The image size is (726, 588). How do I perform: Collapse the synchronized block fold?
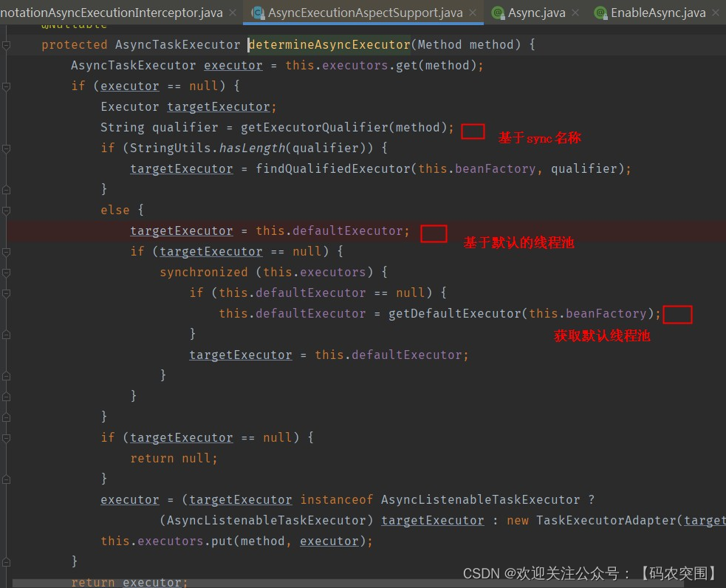point(6,273)
